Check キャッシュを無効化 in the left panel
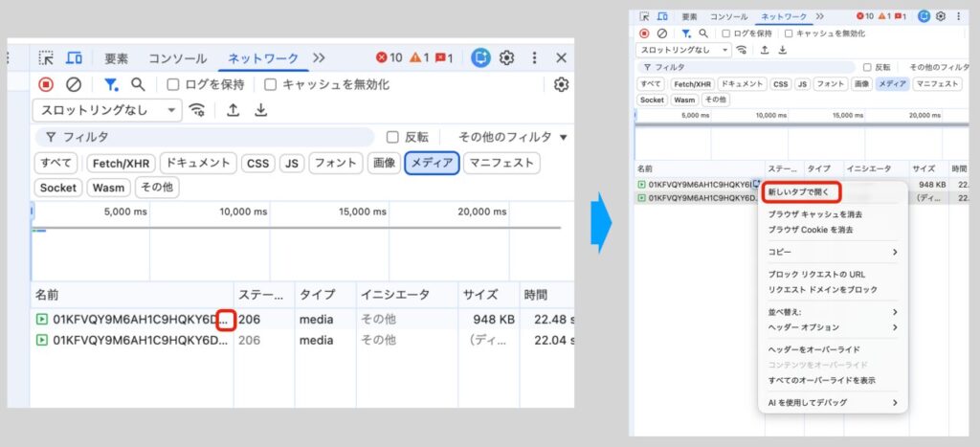The width and height of the screenshot is (980, 447). tap(271, 84)
